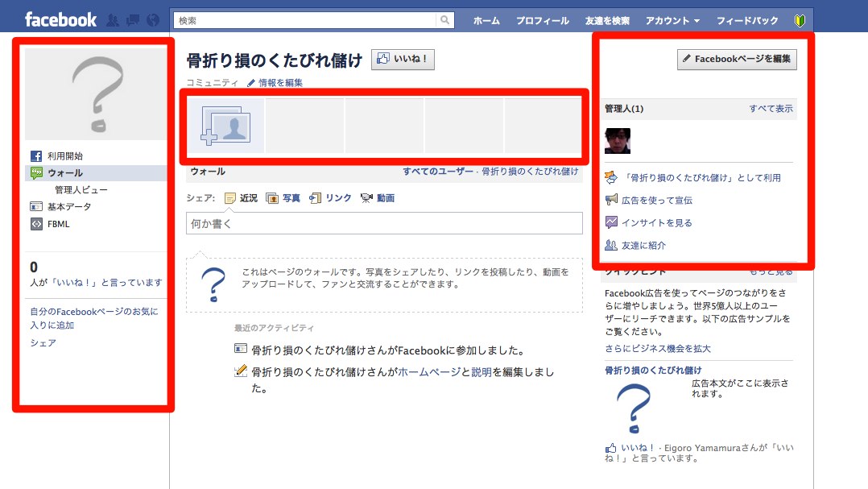Click the page title 骨折り損のくたびれ儲け
This screenshot has width=868, height=489.
tap(274, 60)
